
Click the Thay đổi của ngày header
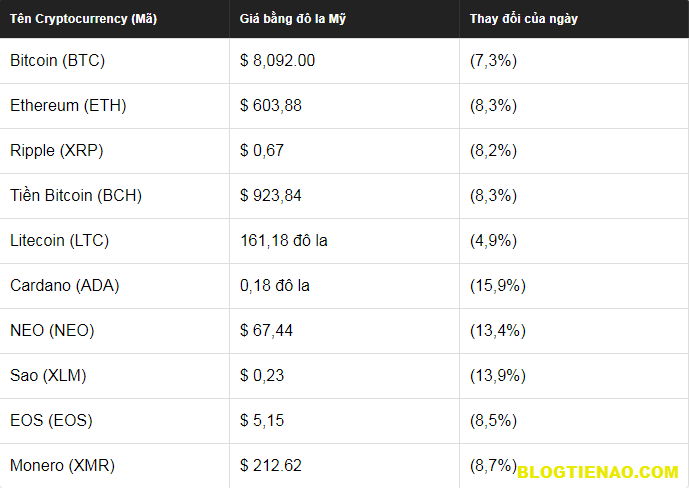coord(524,19)
